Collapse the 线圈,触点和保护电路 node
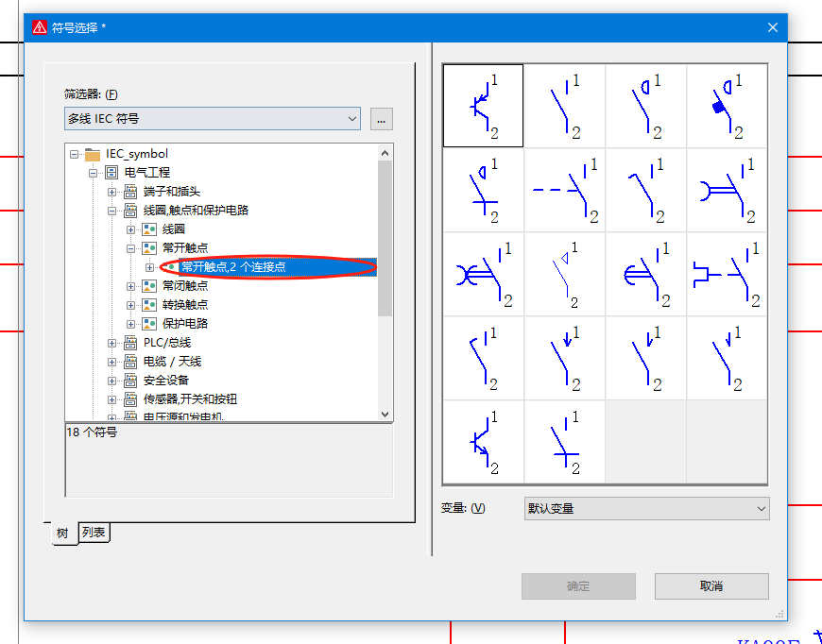 pyautogui.click(x=111, y=211)
